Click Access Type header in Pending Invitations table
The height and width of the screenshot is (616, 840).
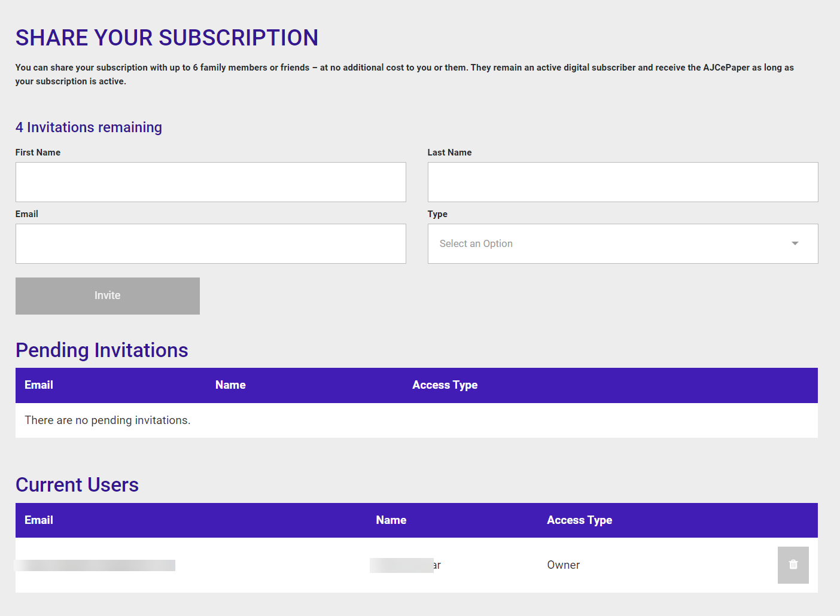pyautogui.click(x=445, y=385)
